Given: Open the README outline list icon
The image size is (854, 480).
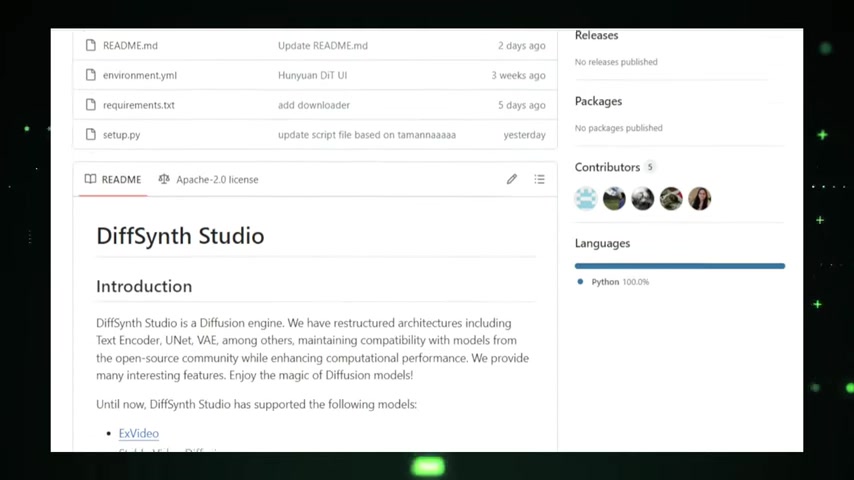Looking at the screenshot, I should tap(539, 179).
